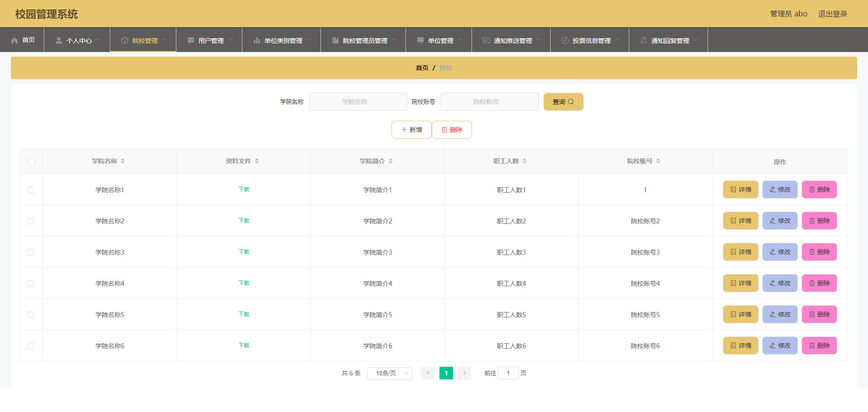868x412 pixels.
Task: Click the chat icon beside 用户管理
Action: coord(191,40)
